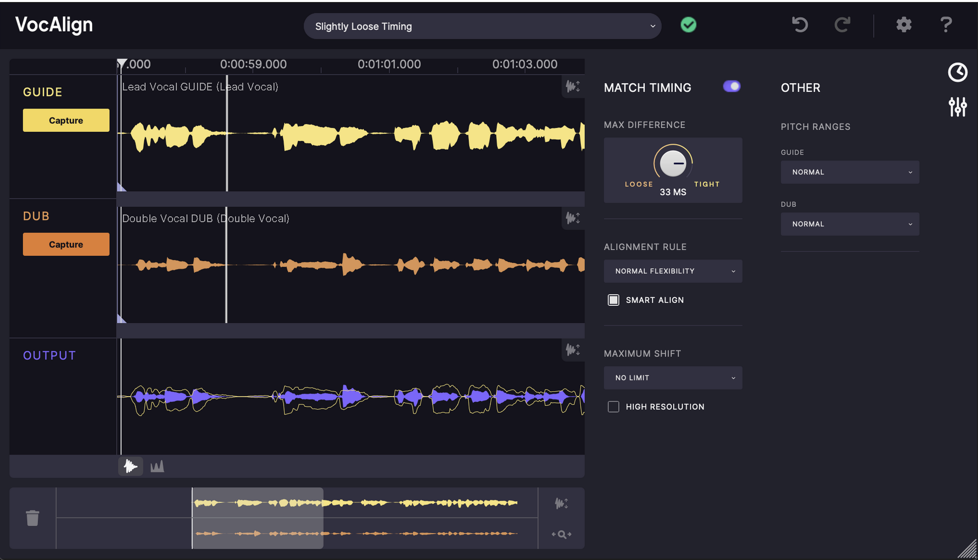Image resolution: width=978 pixels, height=560 pixels.
Task: Switch to the spectral view icon
Action: [156, 466]
